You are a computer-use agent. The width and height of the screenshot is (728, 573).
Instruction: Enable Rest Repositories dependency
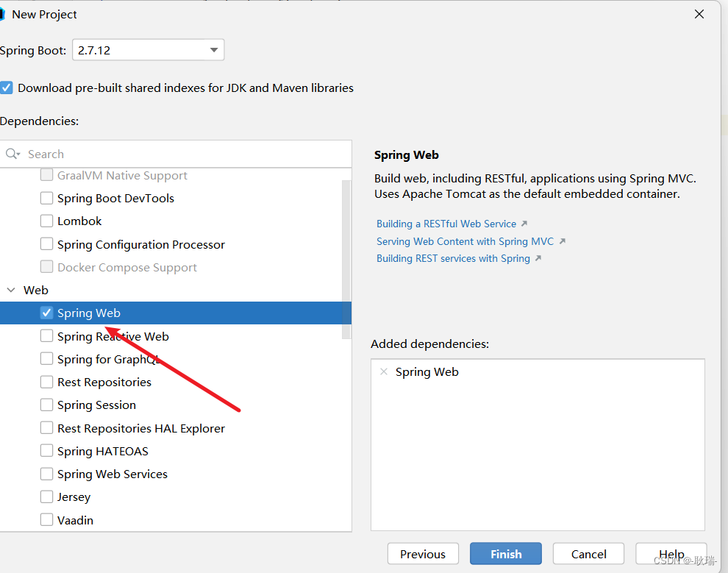pyautogui.click(x=46, y=382)
